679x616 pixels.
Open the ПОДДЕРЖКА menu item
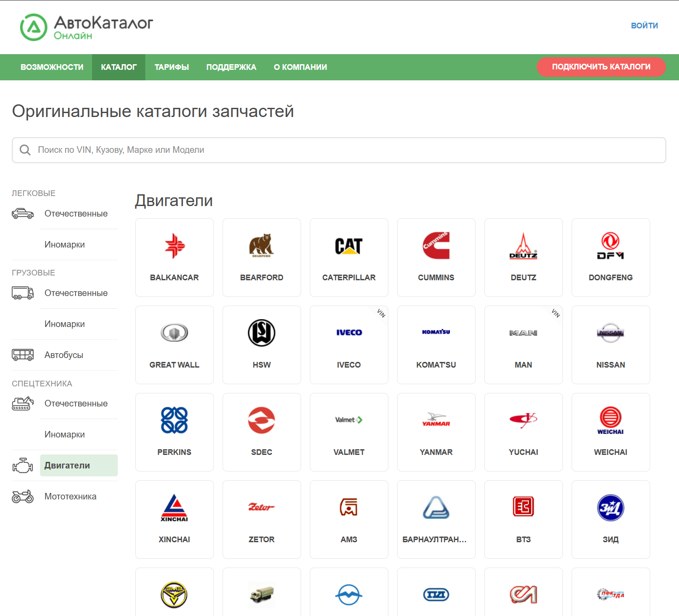[231, 67]
